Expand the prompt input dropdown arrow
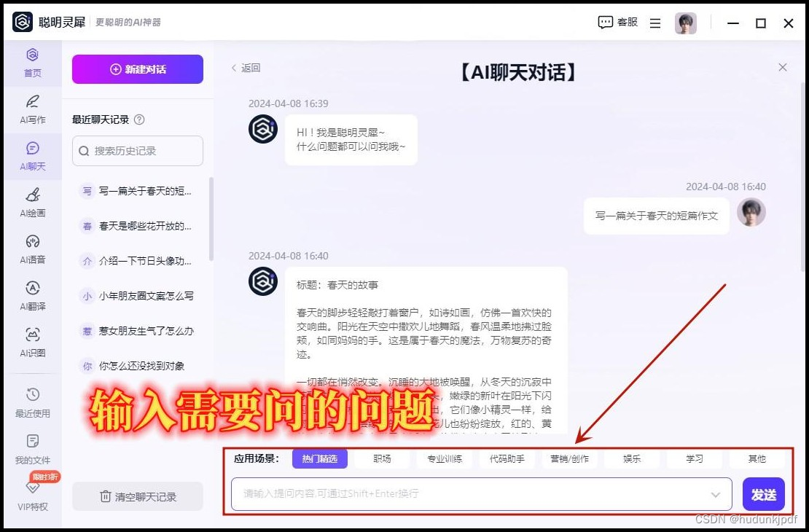Viewport: 809px width, 532px height. (x=715, y=494)
